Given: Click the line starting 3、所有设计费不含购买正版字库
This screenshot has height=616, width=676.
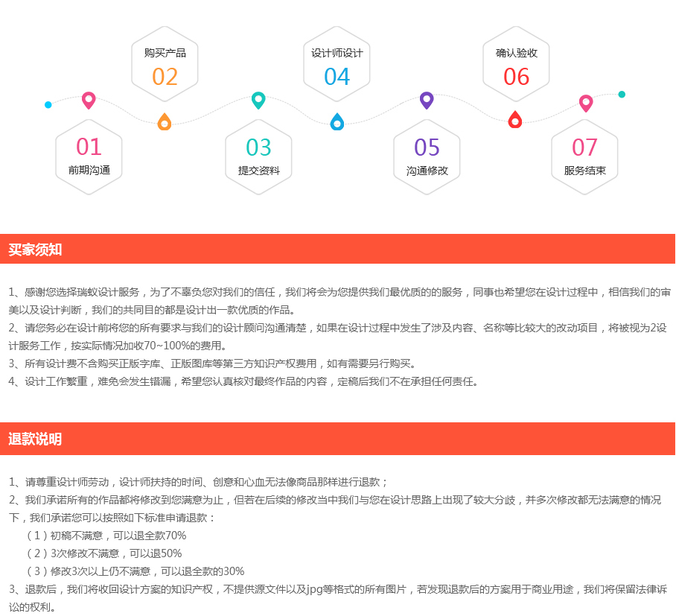Looking at the screenshot, I should point(212,363).
